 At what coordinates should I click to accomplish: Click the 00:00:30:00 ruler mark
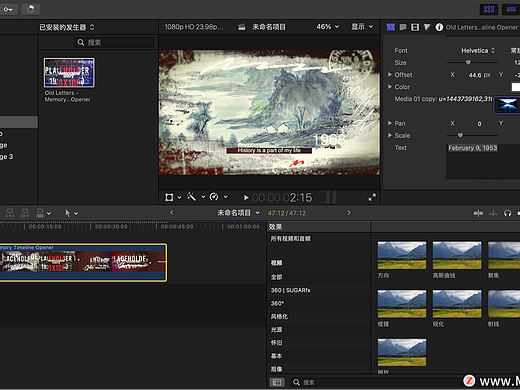click(111, 227)
